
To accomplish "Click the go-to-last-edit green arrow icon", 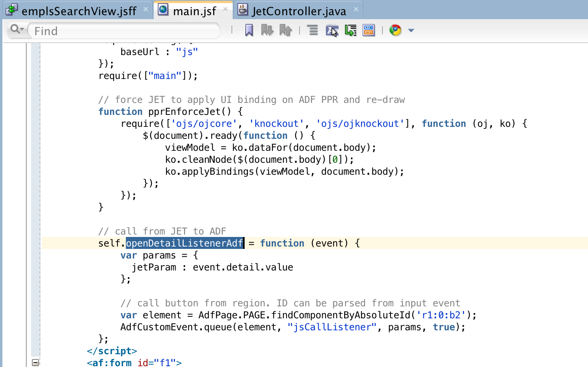I will coord(351,30).
